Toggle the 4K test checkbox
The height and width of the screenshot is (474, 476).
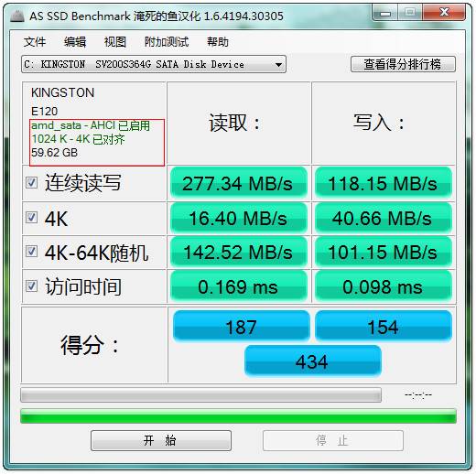tap(31, 218)
